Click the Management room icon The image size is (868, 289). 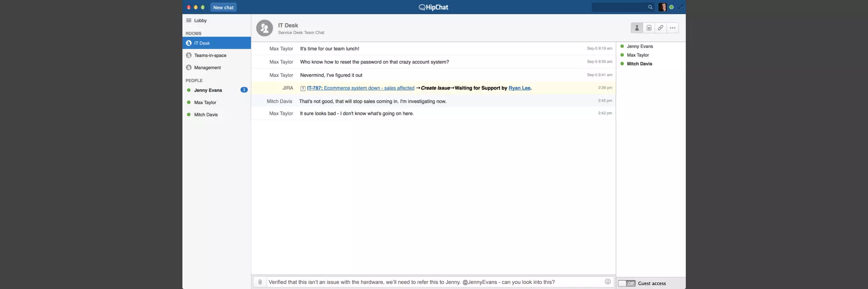click(x=189, y=68)
